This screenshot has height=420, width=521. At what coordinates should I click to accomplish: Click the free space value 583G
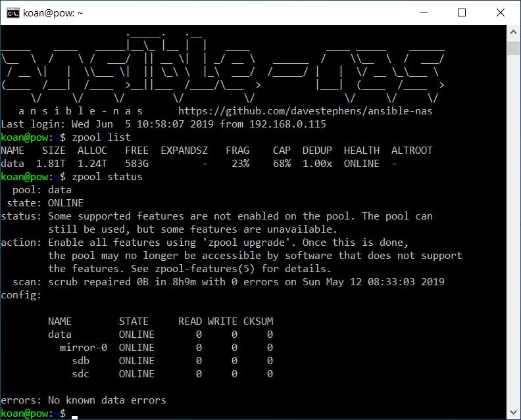point(137,164)
